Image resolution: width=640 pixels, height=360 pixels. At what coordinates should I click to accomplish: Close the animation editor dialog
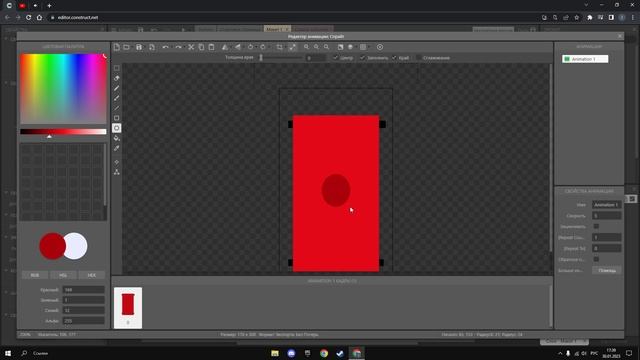[620, 36]
